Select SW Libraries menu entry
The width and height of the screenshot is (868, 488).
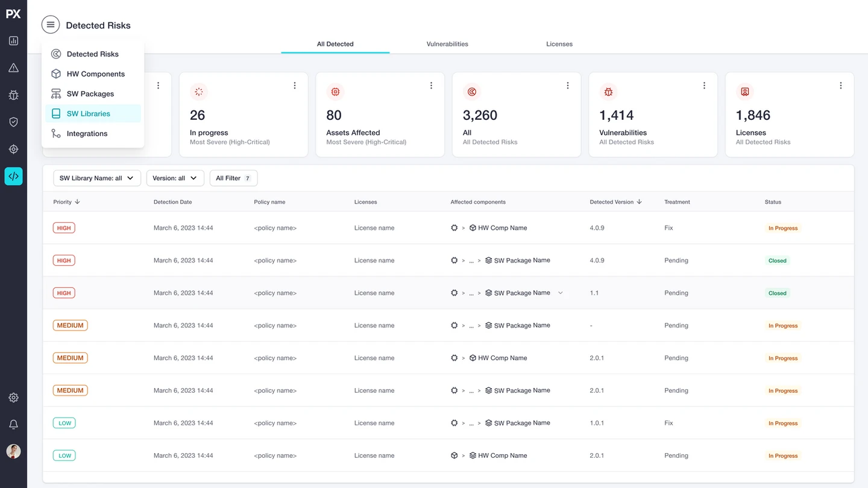point(93,114)
